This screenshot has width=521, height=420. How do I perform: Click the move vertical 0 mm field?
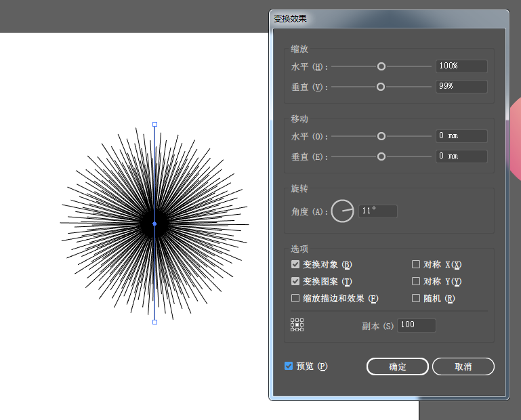461,156
